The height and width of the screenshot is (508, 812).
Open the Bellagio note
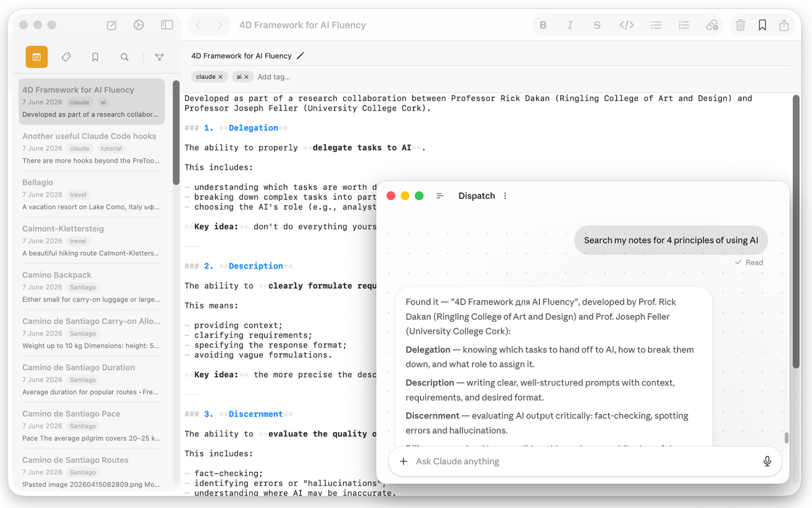[91, 194]
